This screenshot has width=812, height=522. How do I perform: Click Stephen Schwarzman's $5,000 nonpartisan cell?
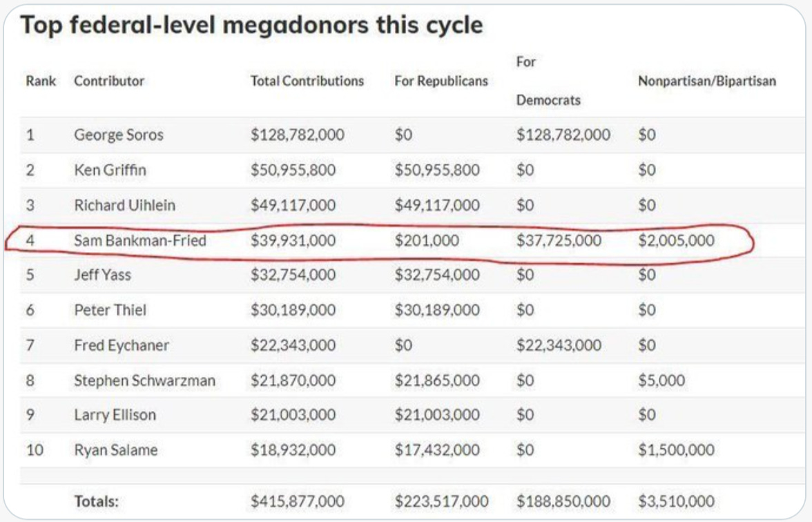click(x=661, y=380)
